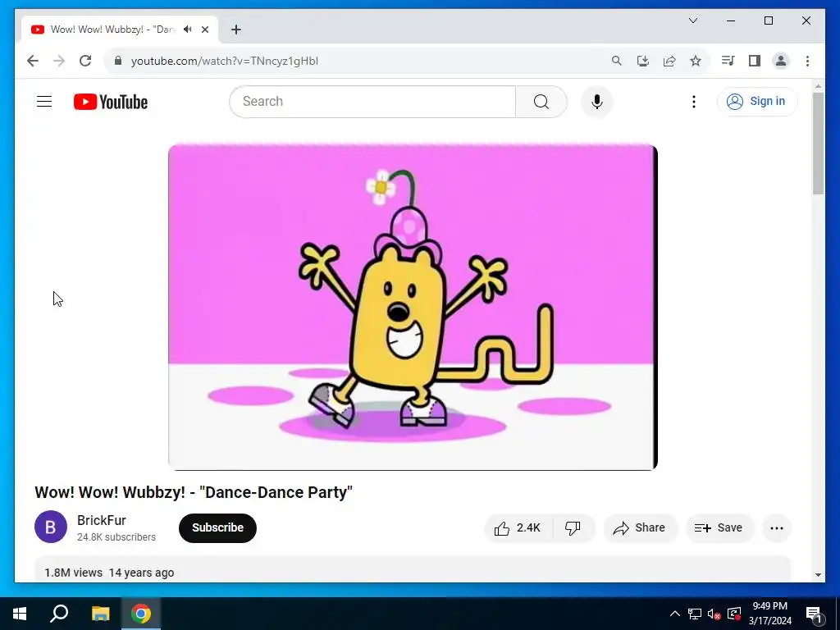Bookmark this tab with star icon
This screenshot has height=630, width=840.
pyautogui.click(x=696, y=61)
